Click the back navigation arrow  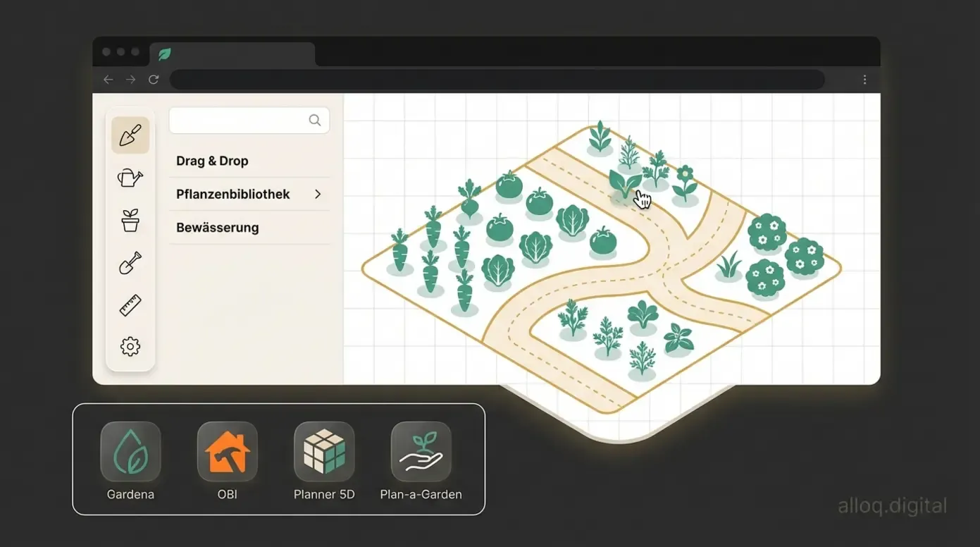[x=107, y=80]
